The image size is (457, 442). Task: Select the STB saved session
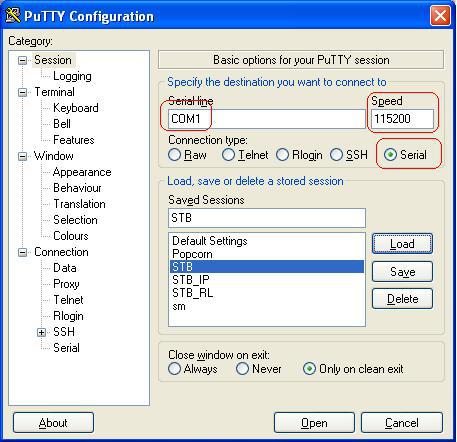[x=267, y=267]
